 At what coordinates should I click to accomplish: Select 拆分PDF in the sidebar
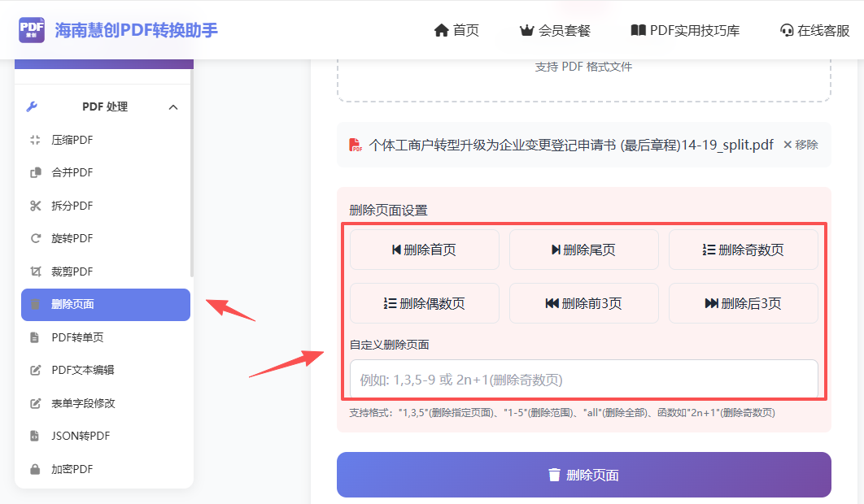[x=105, y=206]
